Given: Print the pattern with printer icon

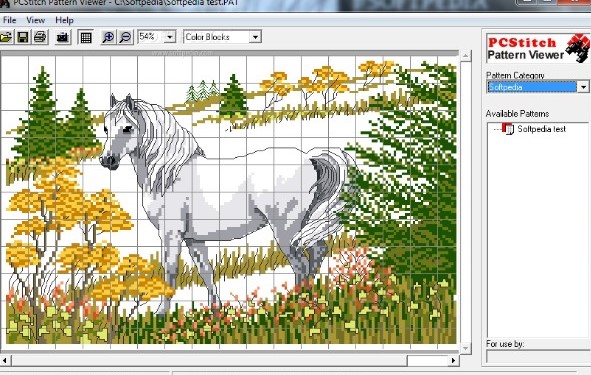Looking at the screenshot, I should coord(40,37).
